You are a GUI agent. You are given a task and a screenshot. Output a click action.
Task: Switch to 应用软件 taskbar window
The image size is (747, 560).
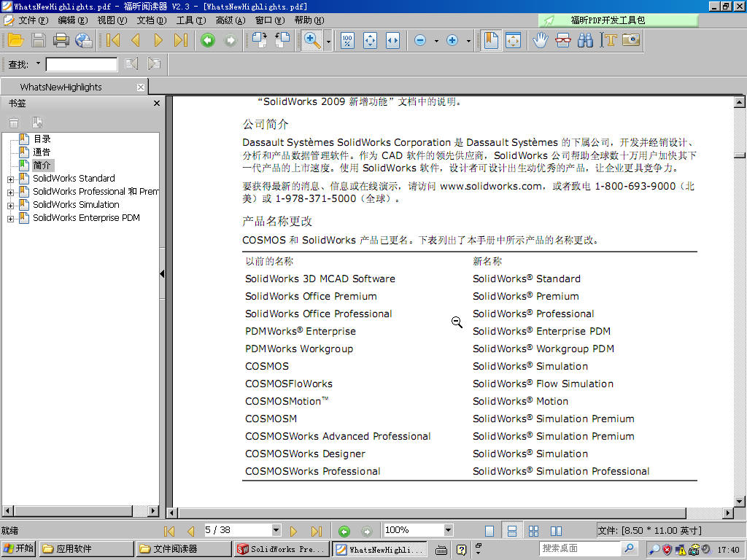(86, 548)
